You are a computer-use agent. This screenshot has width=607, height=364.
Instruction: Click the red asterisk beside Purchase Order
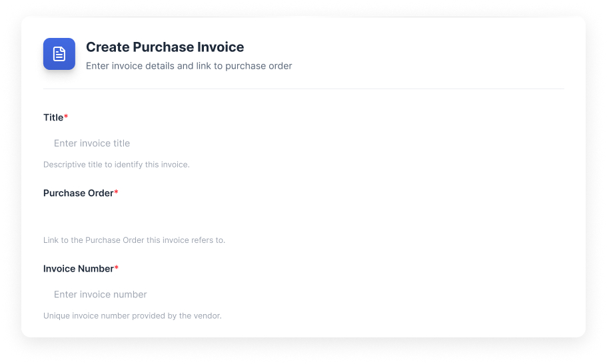coord(117,192)
